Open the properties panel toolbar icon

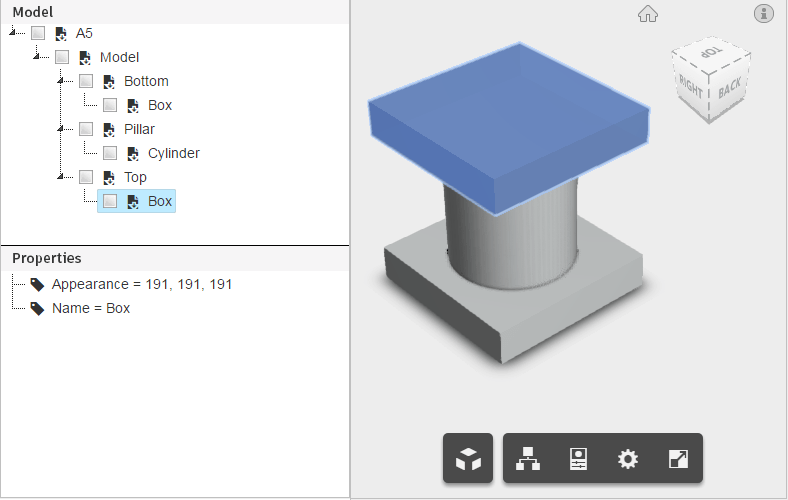pos(578,458)
